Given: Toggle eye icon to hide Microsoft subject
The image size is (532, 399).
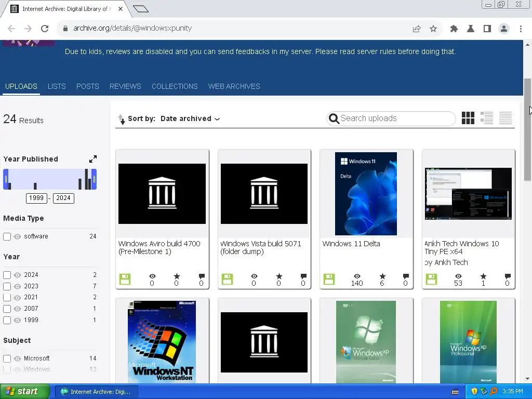Looking at the screenshot, I should pyautogui.click(x=17, y=358).
